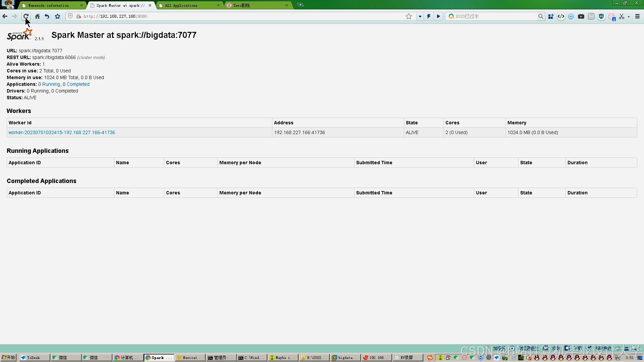Open the Completed applications link
Screen dimensions: 644x362
tap(78, 84)
